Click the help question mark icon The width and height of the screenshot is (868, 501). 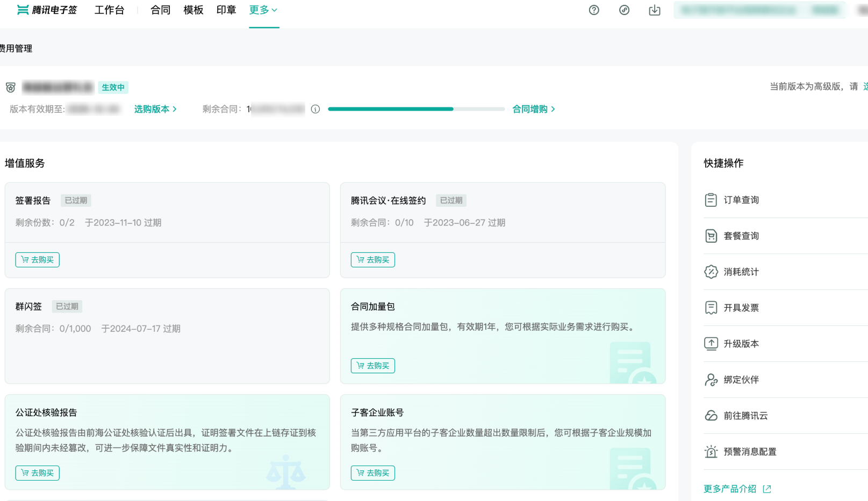pos(594,10)
